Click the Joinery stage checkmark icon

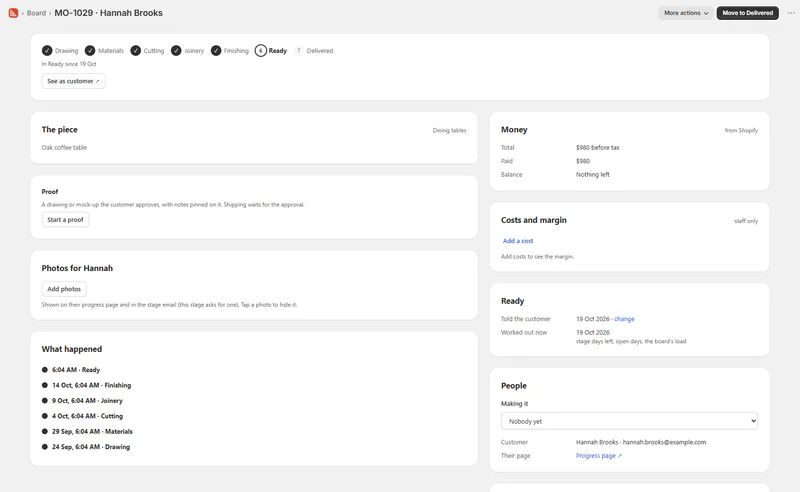(176, 51)
